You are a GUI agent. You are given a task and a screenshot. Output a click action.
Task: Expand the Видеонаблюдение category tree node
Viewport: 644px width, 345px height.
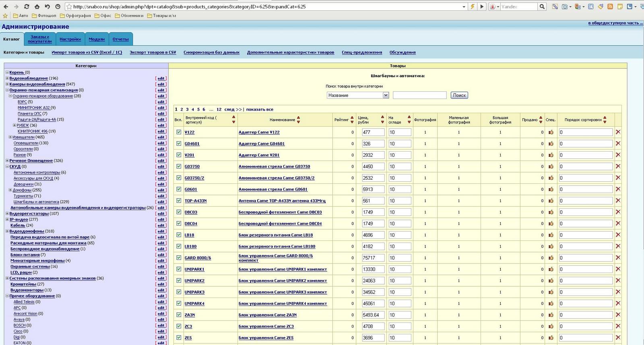point(7,78)
